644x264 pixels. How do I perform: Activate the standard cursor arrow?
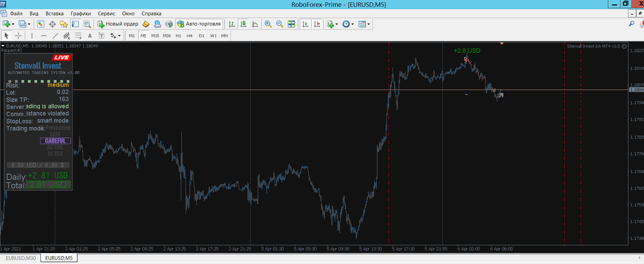[x=6, y=35]
